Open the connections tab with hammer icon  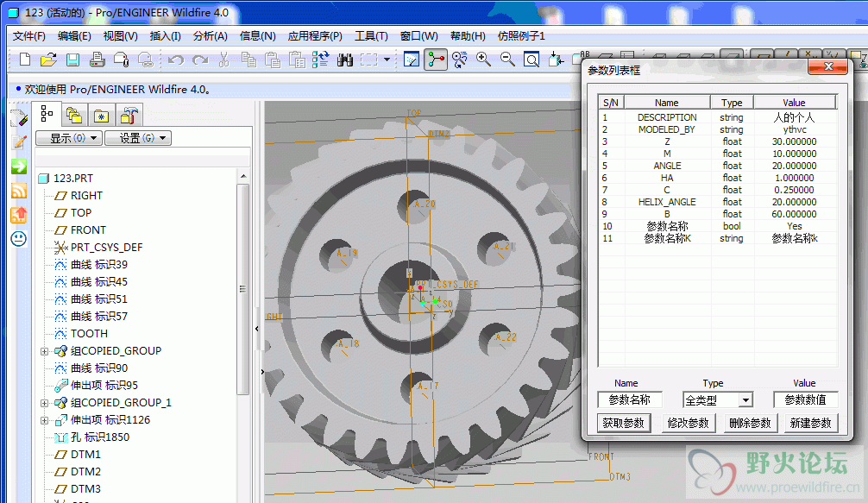pos(129,116)
